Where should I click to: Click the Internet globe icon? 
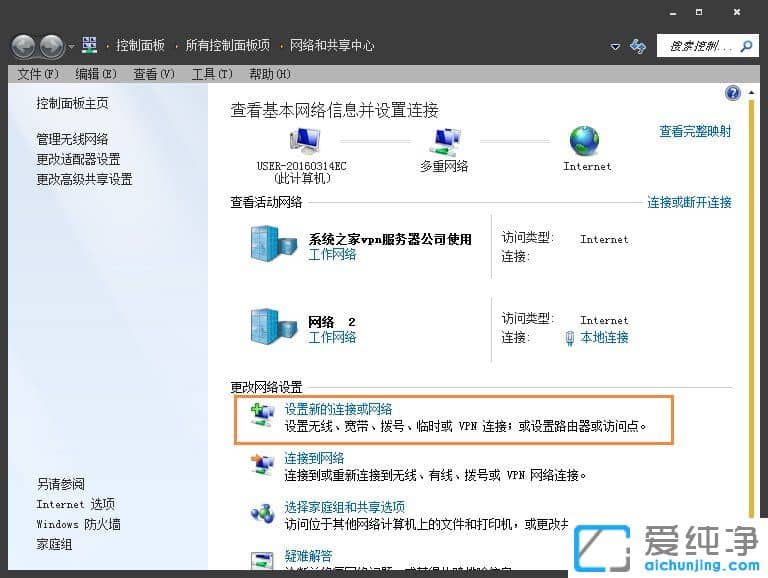pos(584,141)
